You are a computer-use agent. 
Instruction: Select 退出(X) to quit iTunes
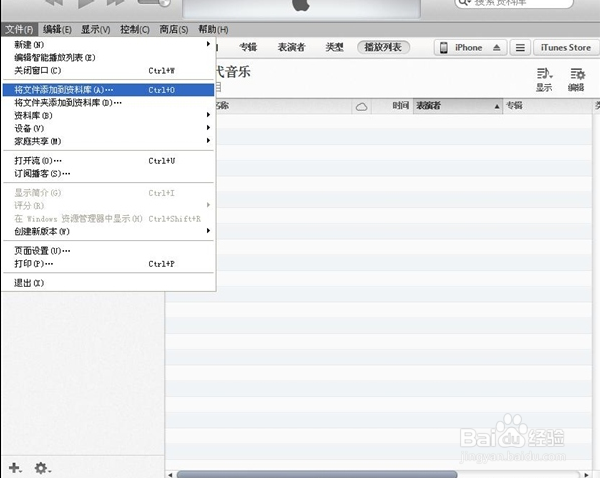pyautogui.click(x=108, y=283)
